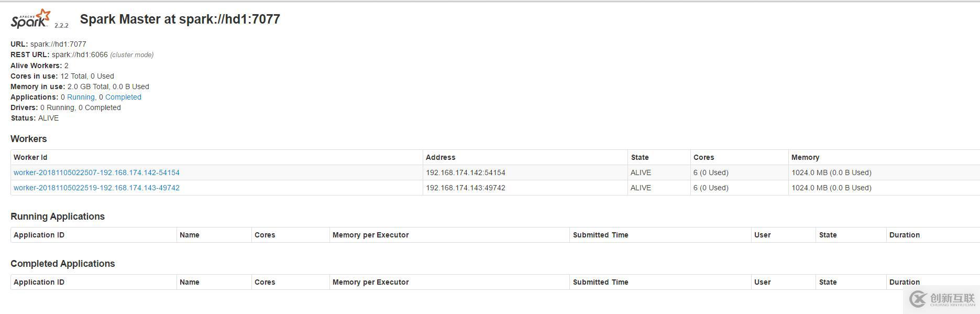Viewport: 980px width, 314px height.
Task: Click Name header under Running Applications
Action: point(189,235)
